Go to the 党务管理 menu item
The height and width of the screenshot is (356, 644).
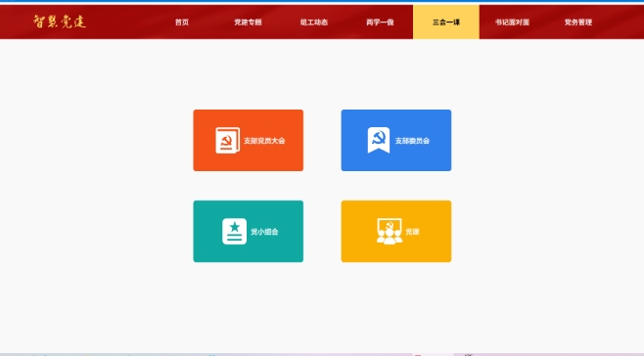pos(577,22)
